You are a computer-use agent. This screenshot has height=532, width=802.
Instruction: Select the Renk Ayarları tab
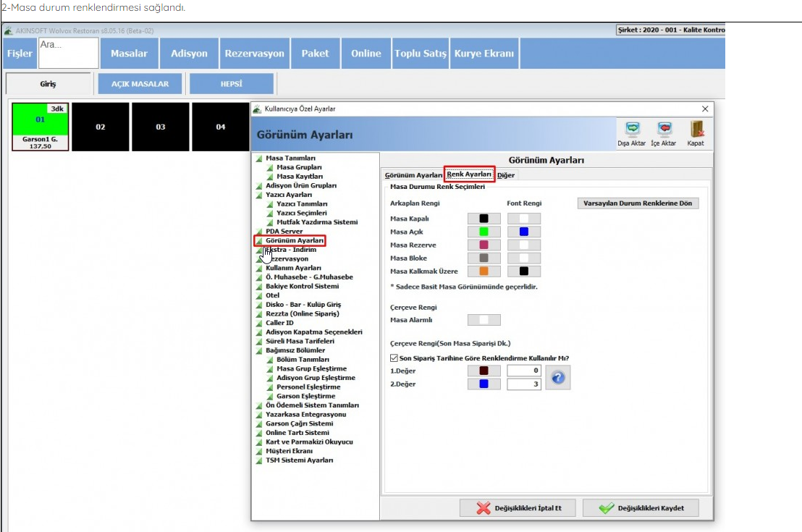[x=469, y=174]
